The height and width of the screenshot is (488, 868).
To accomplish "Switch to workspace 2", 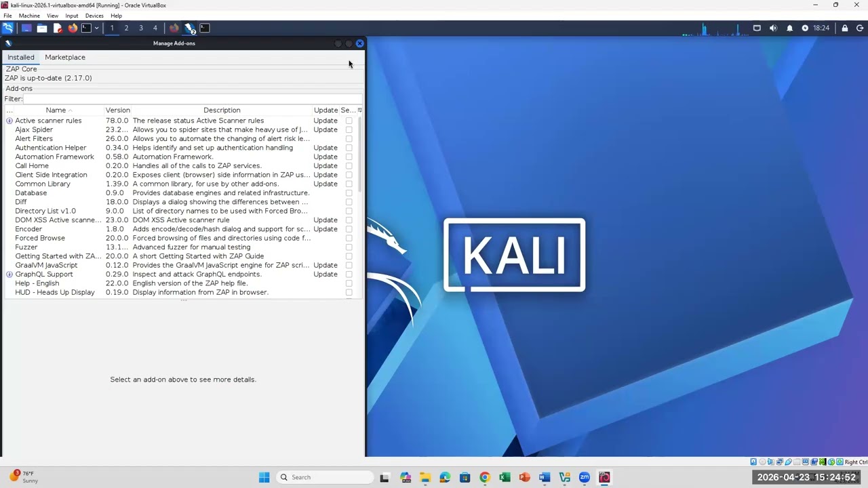I will click(x=126, y=28).
